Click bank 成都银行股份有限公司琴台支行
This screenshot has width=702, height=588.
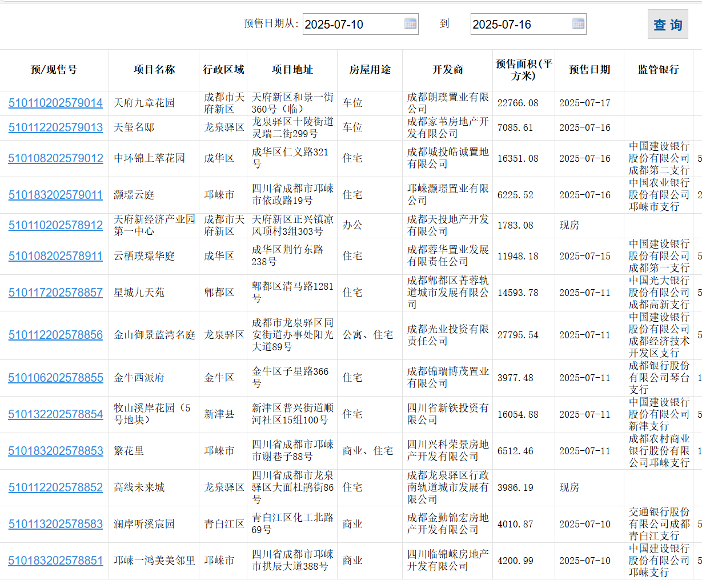pyautogui.click(x=659, y=378)
